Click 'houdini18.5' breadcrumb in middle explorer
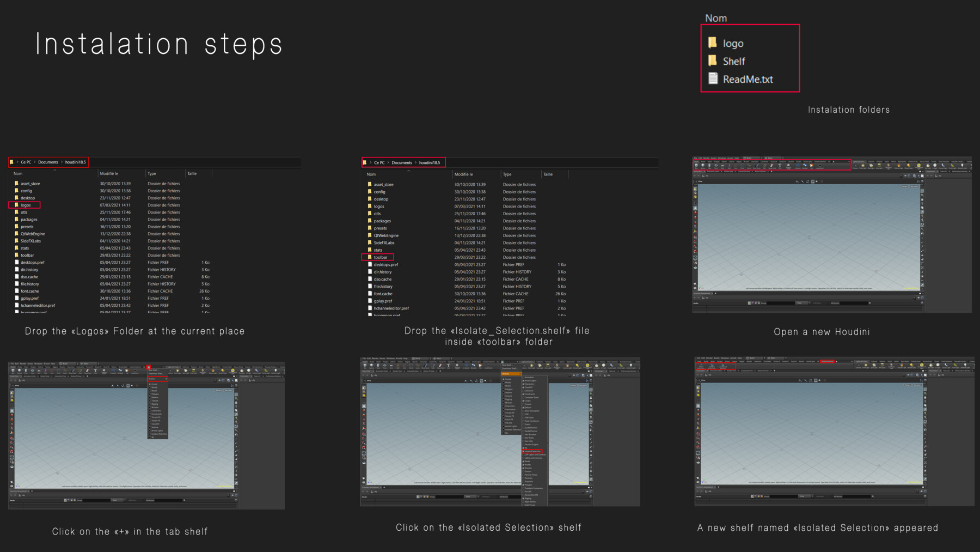980x552 pixels. 430,162
